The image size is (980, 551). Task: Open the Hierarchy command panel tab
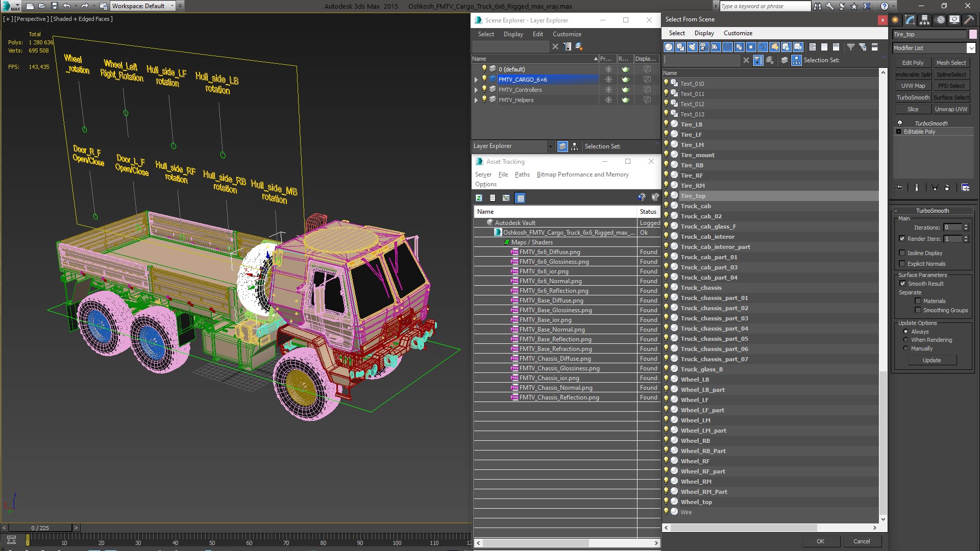[924, 20]
